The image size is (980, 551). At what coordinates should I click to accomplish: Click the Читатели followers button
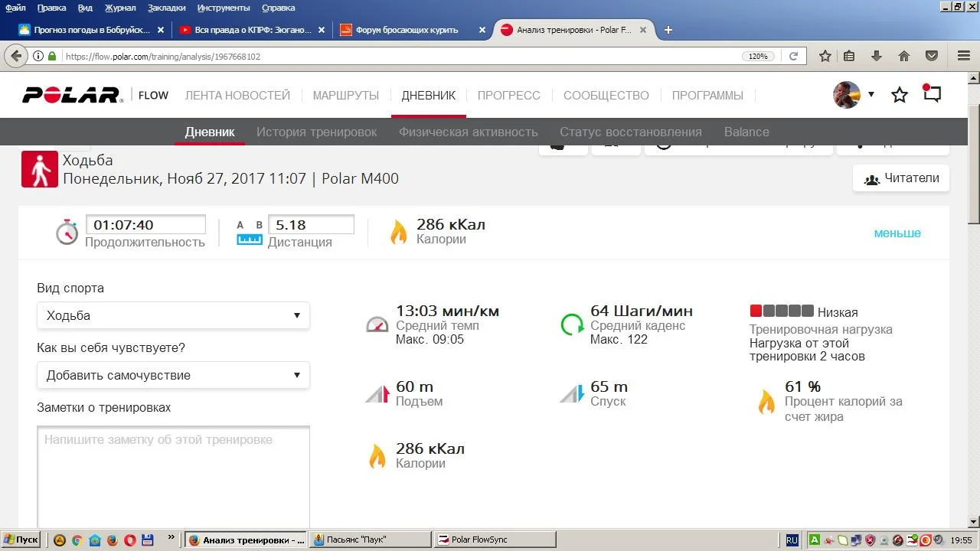click(x=901, y=178)
